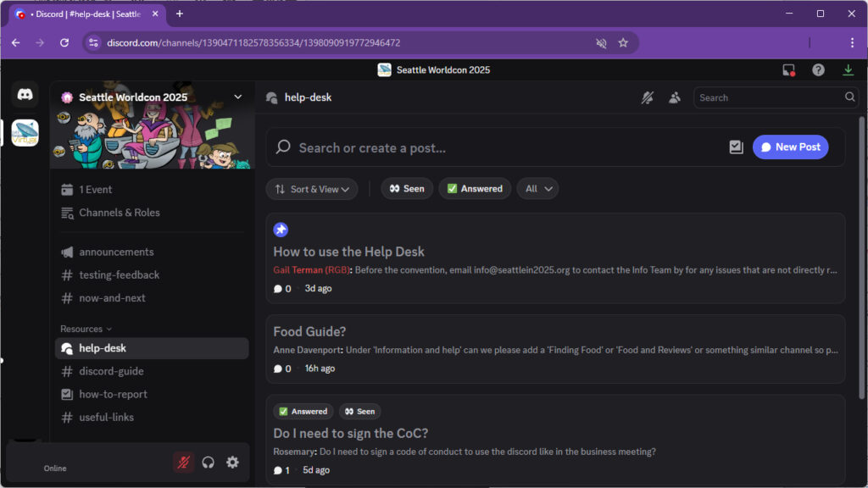Click the tab muted speaker icon in address bar
The width and height of the screenshot is (868, 488).
pyautogui.click(x=601, y=43)
